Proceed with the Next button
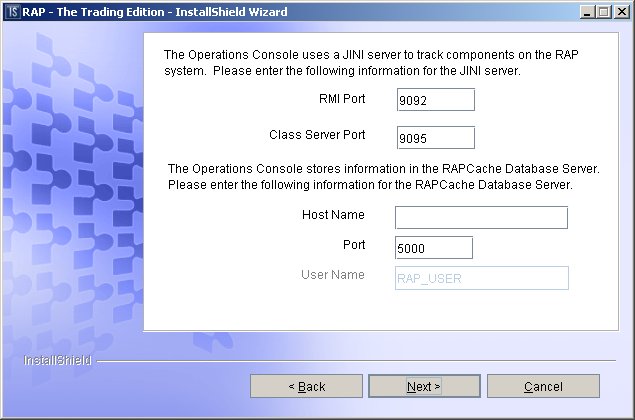 pyautogui.click(x=424, y=386)
